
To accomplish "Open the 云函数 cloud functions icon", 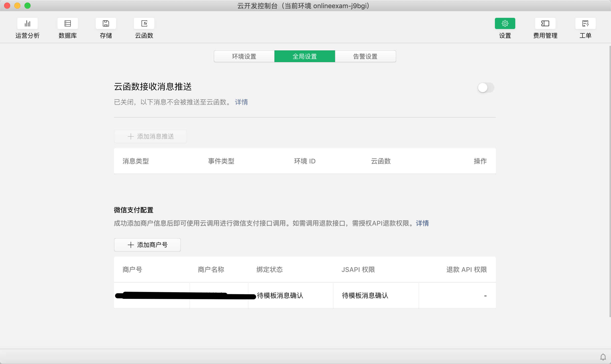I will pos(144,24).
